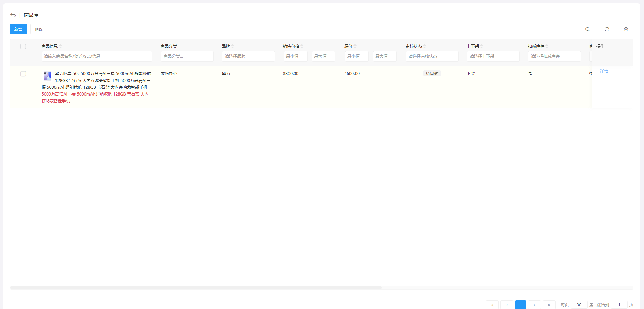This screenshot has width=644, height=309.
Task: Sort by 商品信息 column sort icon
Action: 61,46
